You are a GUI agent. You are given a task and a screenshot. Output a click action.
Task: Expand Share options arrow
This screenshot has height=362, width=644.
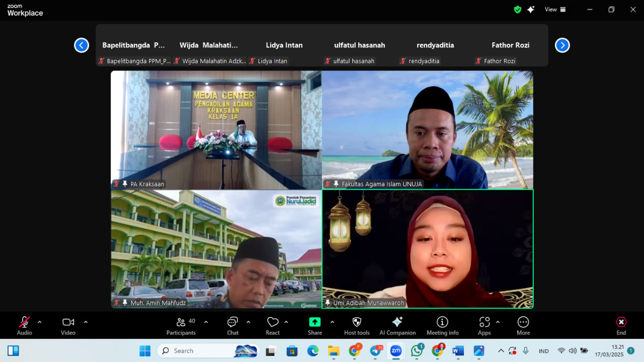[332, 322]
